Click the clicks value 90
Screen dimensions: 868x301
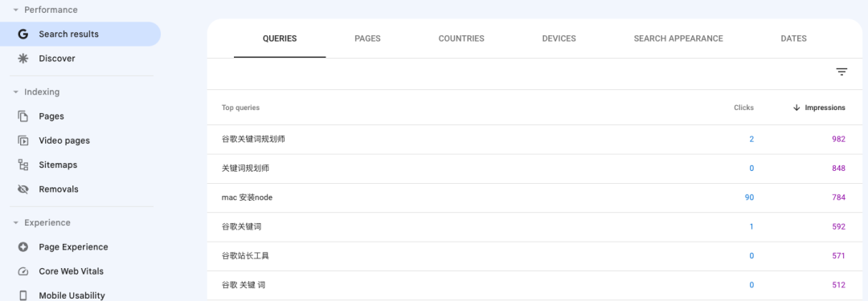click(749, 197)
